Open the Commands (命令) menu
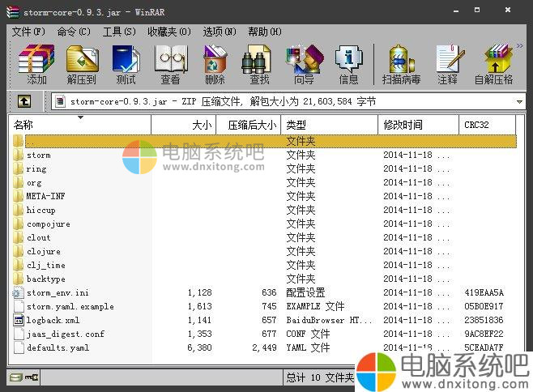 click(x=74, y=32)
